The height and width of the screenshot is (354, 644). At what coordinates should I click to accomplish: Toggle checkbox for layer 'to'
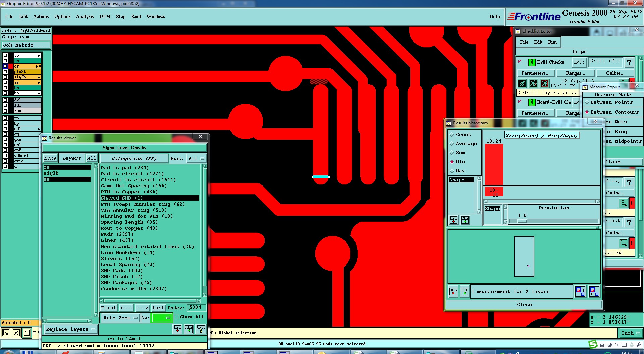tap(5, 55)
